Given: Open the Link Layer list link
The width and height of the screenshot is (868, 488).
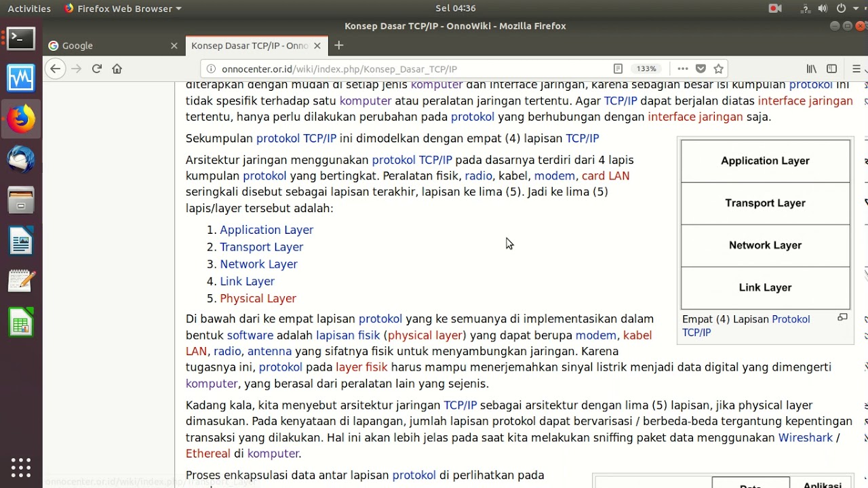Looking at the screenshot, I should (x=247, y=281).
